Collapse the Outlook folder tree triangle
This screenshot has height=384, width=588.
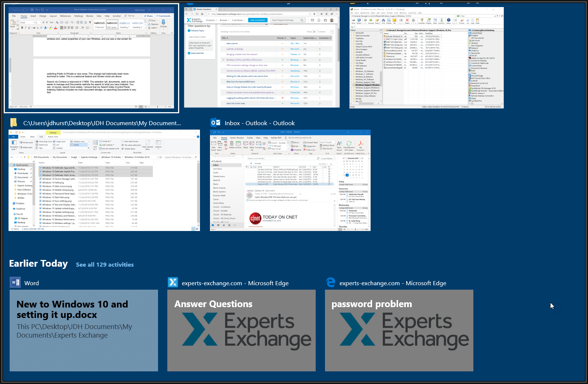(x=212, y=162)
